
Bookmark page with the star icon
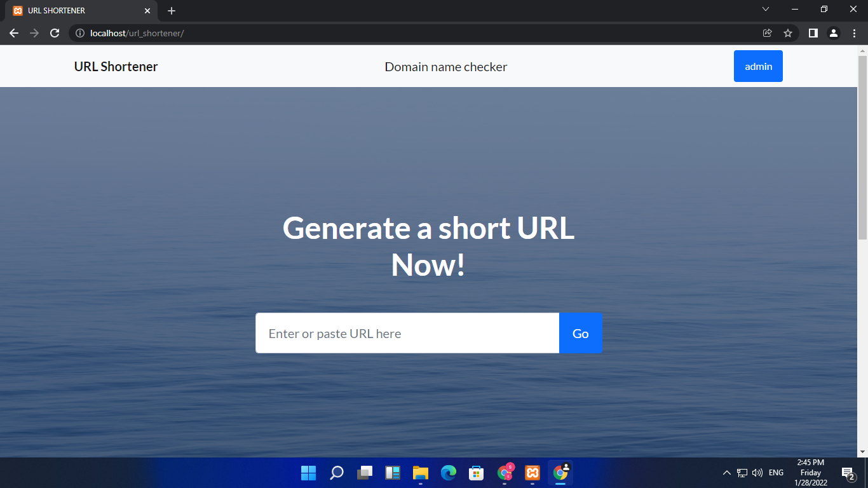tap(788, 33)
